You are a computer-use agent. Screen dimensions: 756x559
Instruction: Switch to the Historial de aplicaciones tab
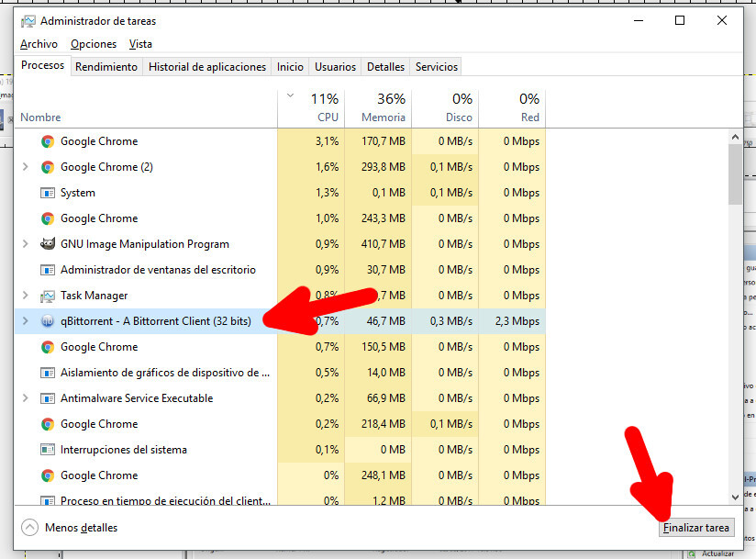pos(207,67)
